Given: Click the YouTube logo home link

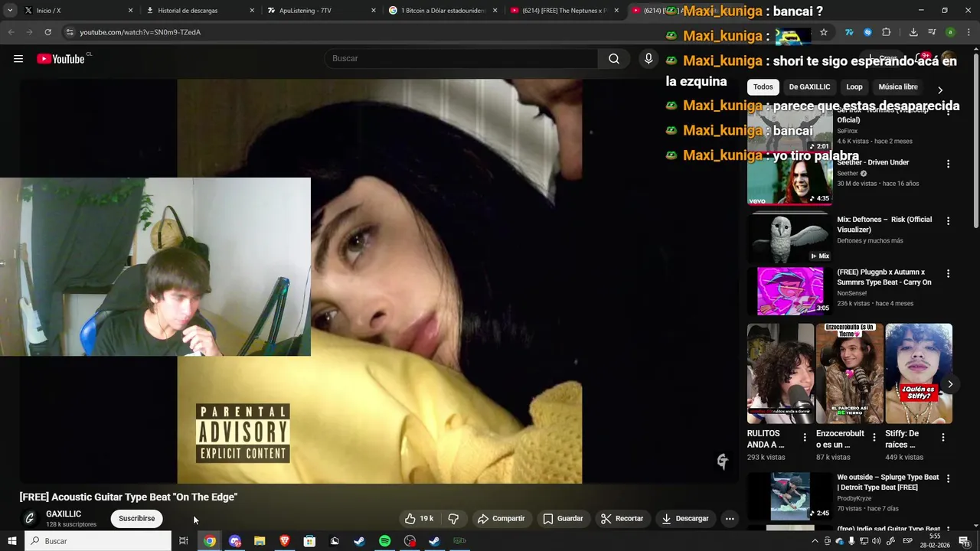Looking at the screenshot, I should point(60,59).
